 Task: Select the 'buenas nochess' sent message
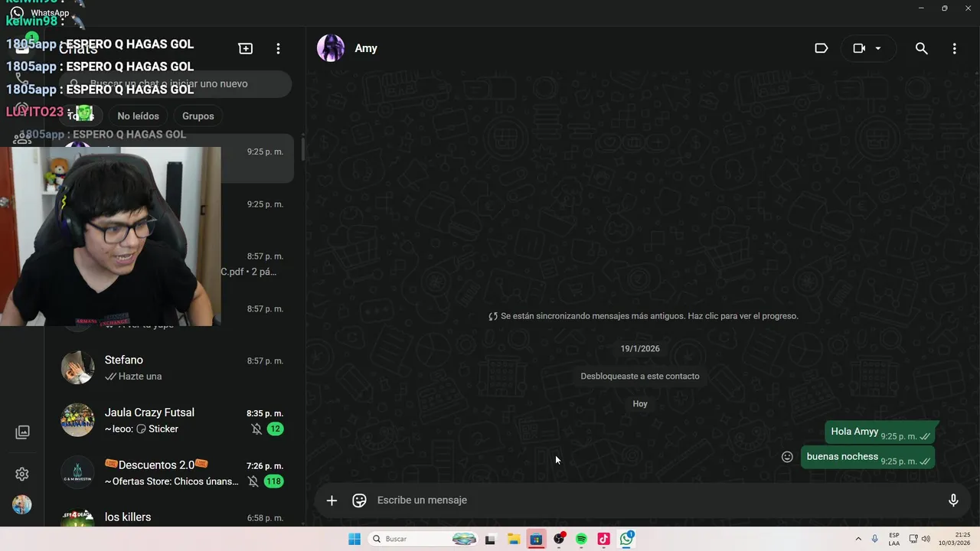point(867,458)
